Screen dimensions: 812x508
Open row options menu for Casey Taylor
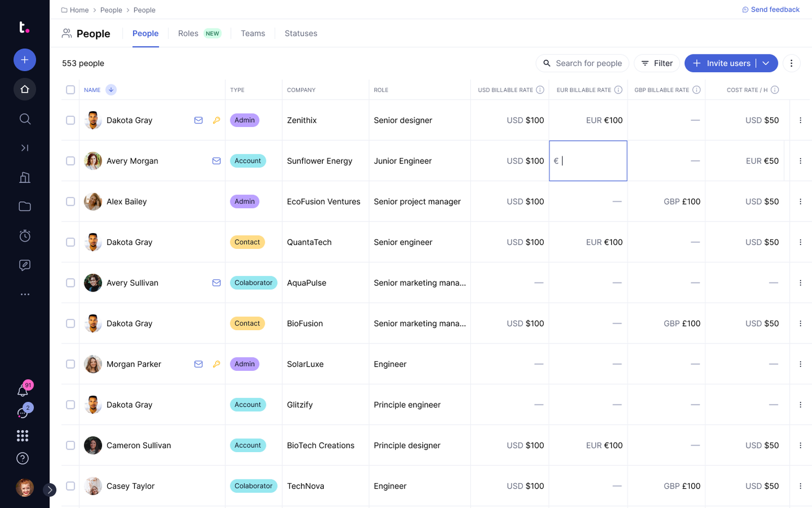800,486
